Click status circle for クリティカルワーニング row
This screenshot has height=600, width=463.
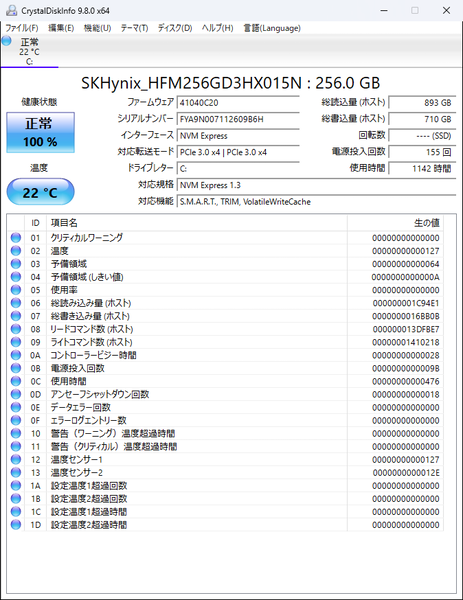click(x=16, y=238)
